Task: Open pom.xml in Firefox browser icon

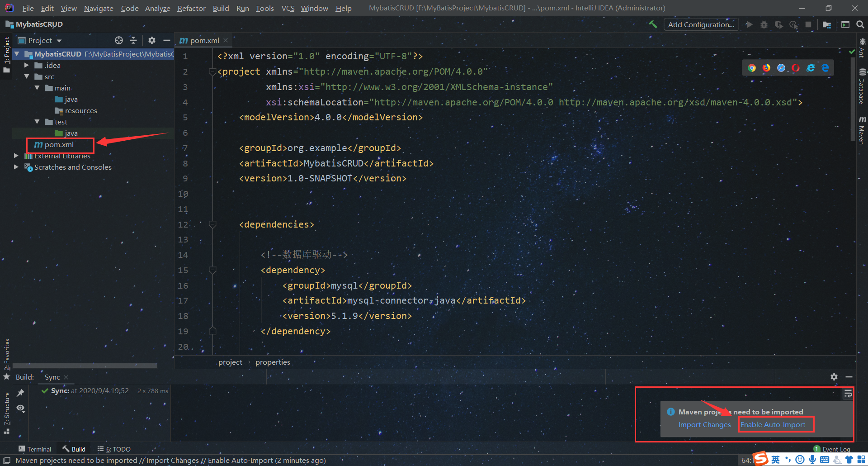Action: pos(766,68)
